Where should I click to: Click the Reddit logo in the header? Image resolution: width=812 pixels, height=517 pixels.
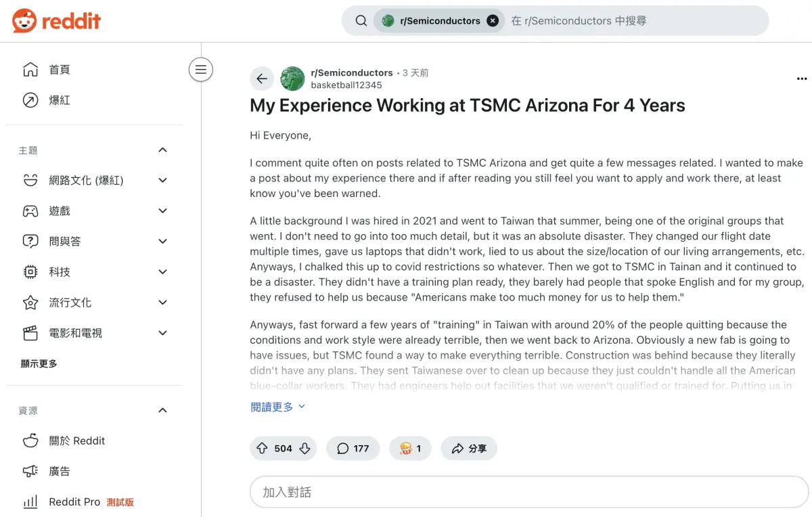(57, 21)
